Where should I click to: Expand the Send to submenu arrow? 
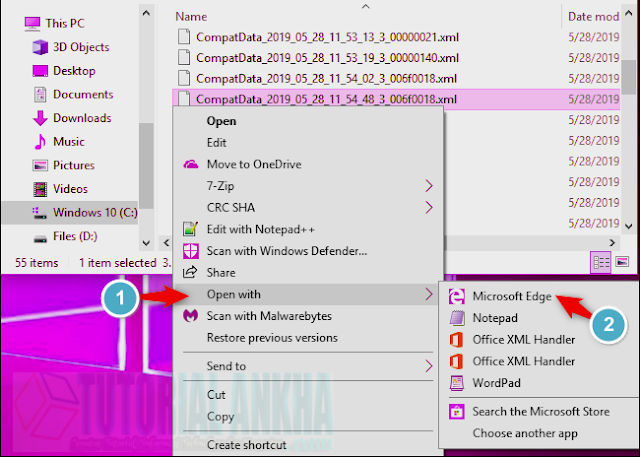[x=429, y=366]
